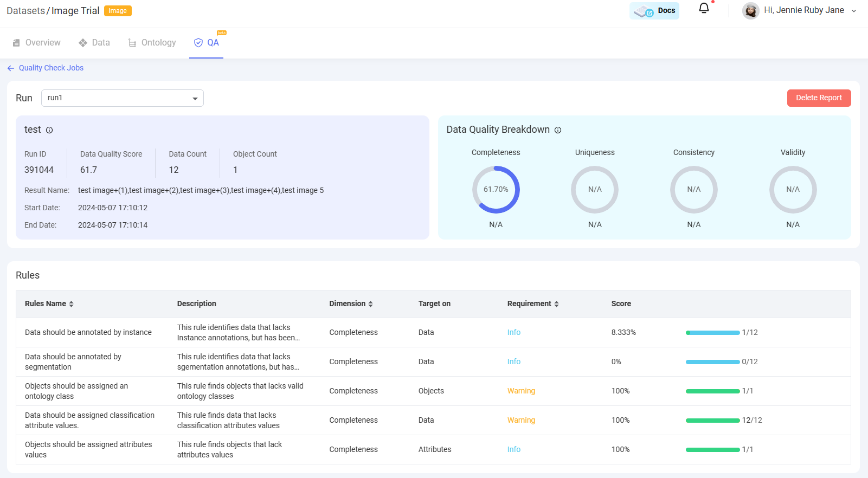Click the 0% score cell
Image resolution: width=868 pixels, height=478 pixels.
pyautogui.click(x=616, y=362)
